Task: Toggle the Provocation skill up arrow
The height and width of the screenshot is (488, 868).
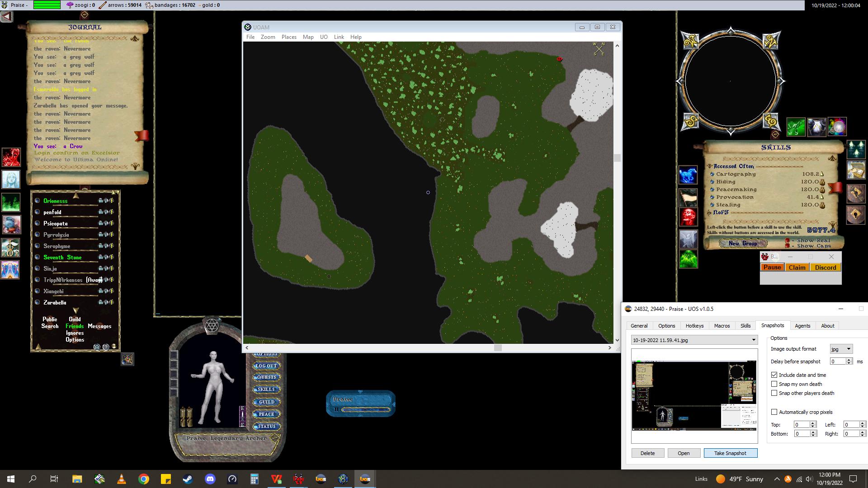Action: coord(822,197)
